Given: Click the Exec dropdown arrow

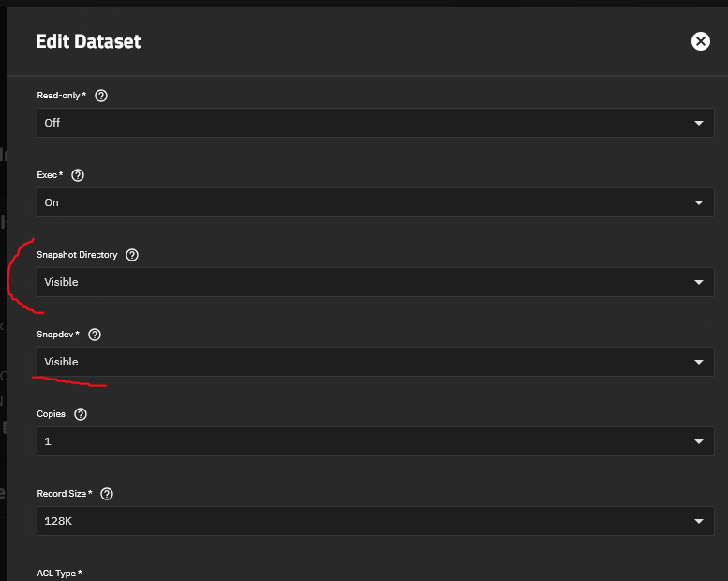Looking at the screenshot, I should pos(699,202).
